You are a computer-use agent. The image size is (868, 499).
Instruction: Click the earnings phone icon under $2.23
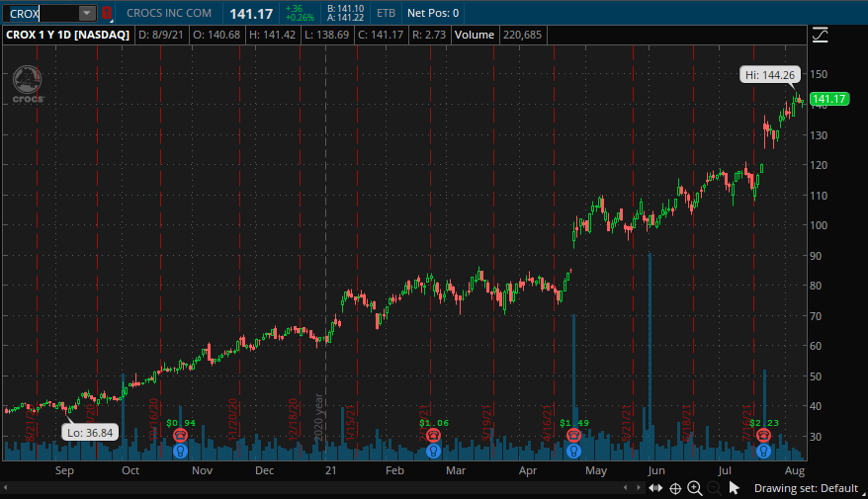763,436
